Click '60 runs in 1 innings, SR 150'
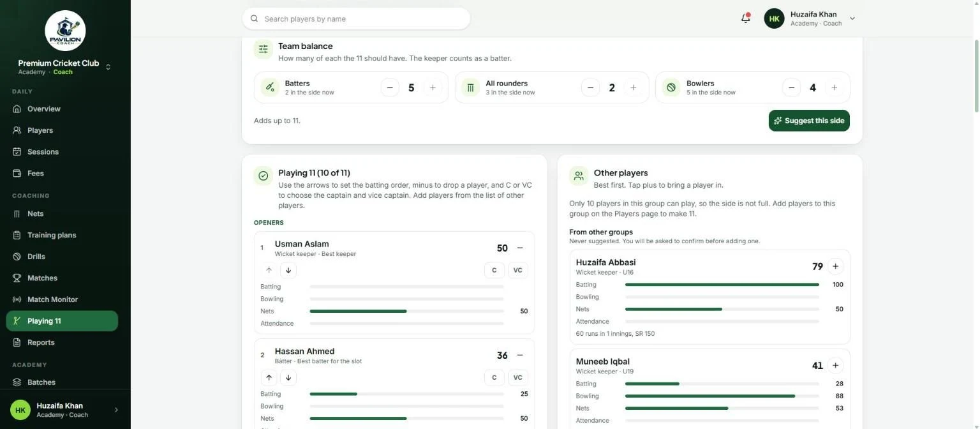Viewport: 980px width, 429px height. [615, 334]
